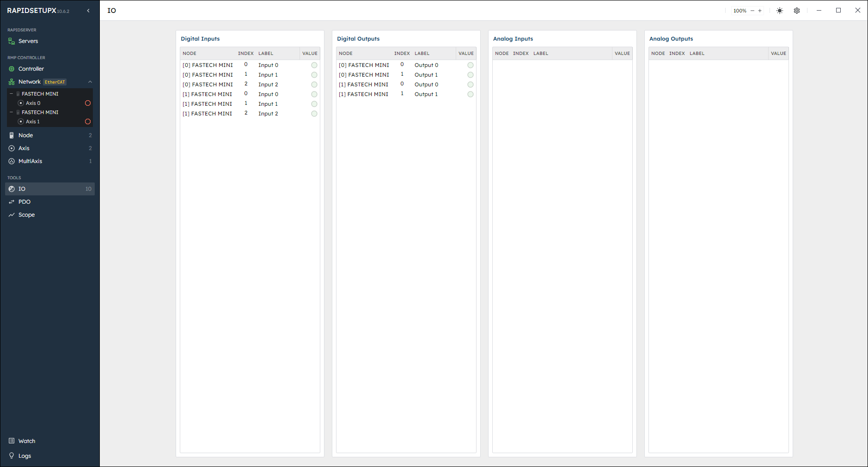Screen dimensions: 868x467
Task: Click the 100% zoom level readout
Action: (x=740, y=11)
